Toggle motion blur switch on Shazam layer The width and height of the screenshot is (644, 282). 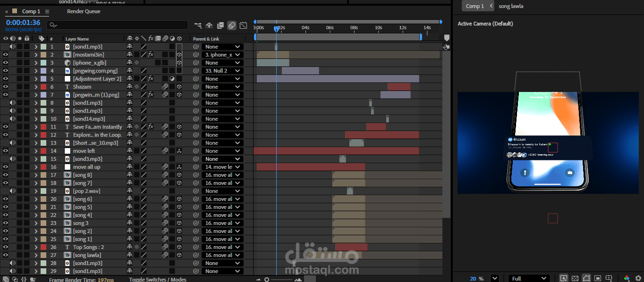coord(165,87)
